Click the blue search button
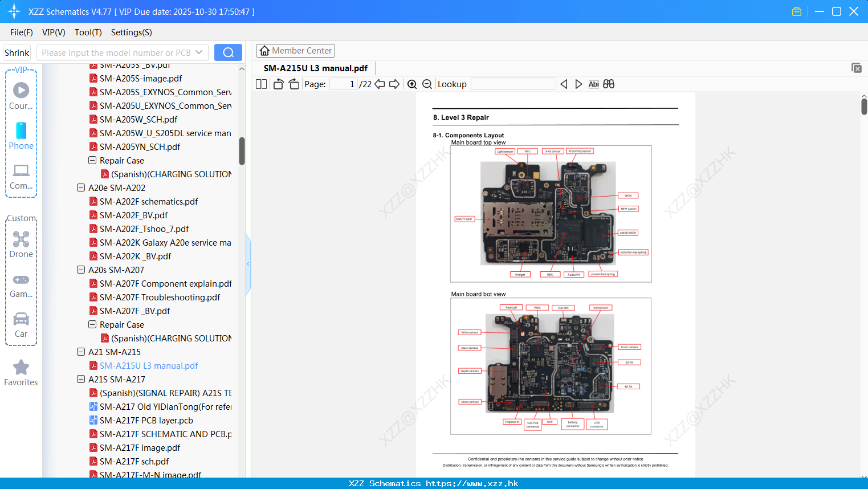 [x=228, y=52]
